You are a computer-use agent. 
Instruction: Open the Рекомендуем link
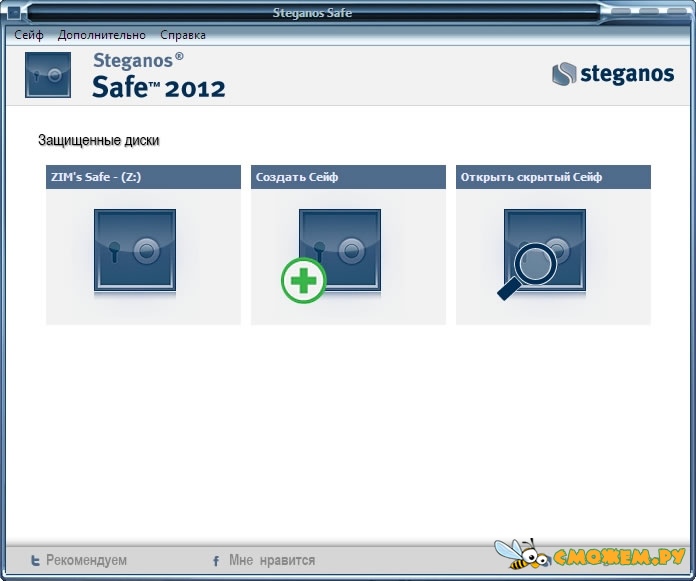pos(87,560)
